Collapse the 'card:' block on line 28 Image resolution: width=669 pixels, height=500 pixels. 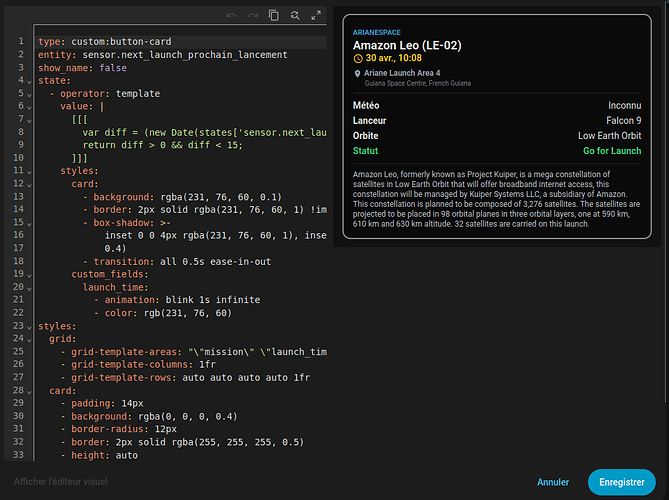29,392
